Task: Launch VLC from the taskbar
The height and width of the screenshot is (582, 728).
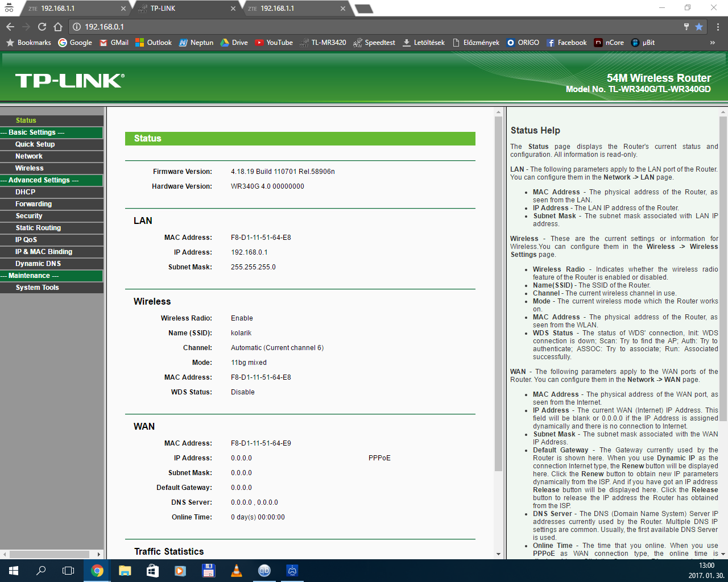Action: (x=237, y=571)
